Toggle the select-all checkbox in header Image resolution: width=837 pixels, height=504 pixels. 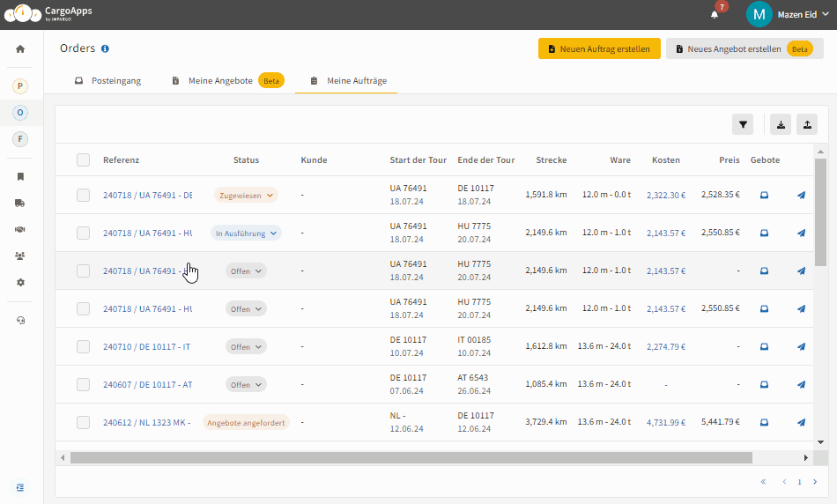[84, 160]
